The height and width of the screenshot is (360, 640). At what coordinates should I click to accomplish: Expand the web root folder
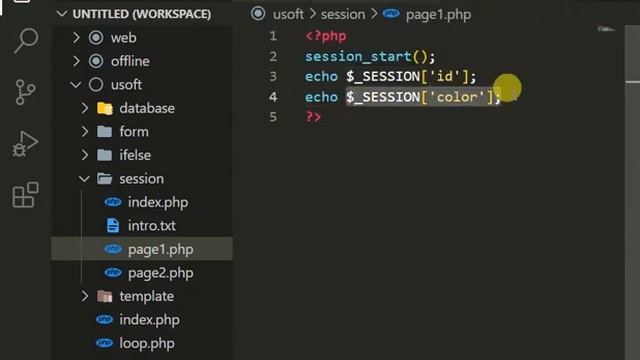pos(76,38)
